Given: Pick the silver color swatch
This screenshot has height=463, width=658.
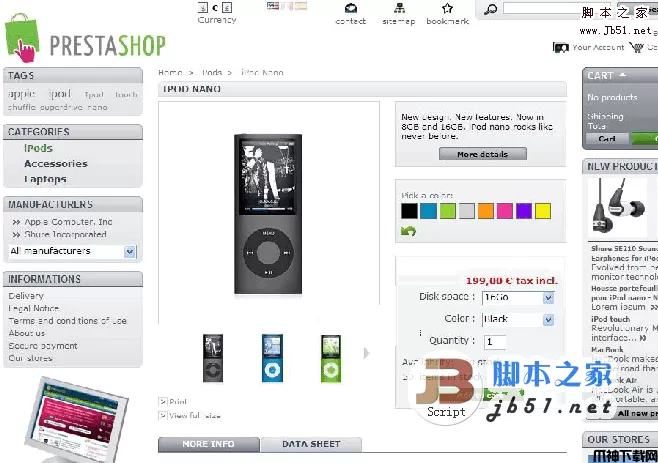Looking at the screenshot, I should 467,211.
